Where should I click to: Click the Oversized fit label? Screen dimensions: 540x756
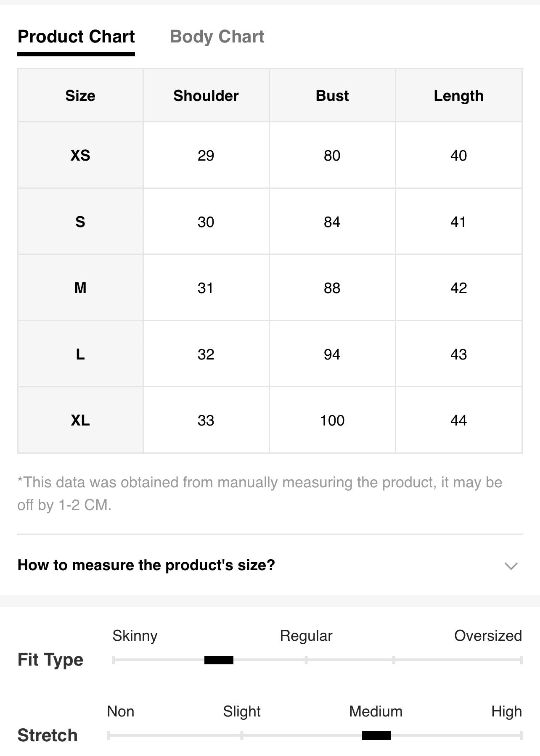[x=488, y=636]
